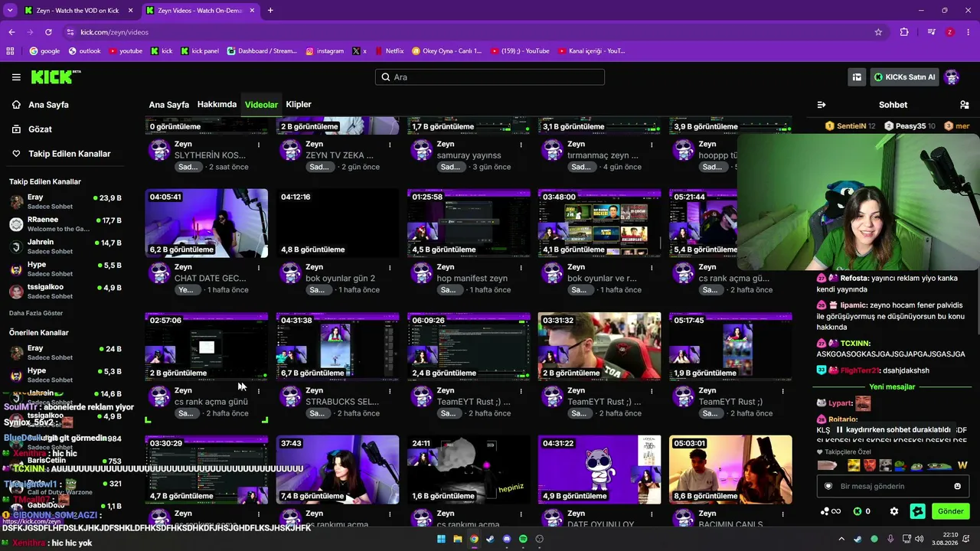Open the chat users list icon
The width and height of the screenshot is (980, 551).
coord(964,105)
